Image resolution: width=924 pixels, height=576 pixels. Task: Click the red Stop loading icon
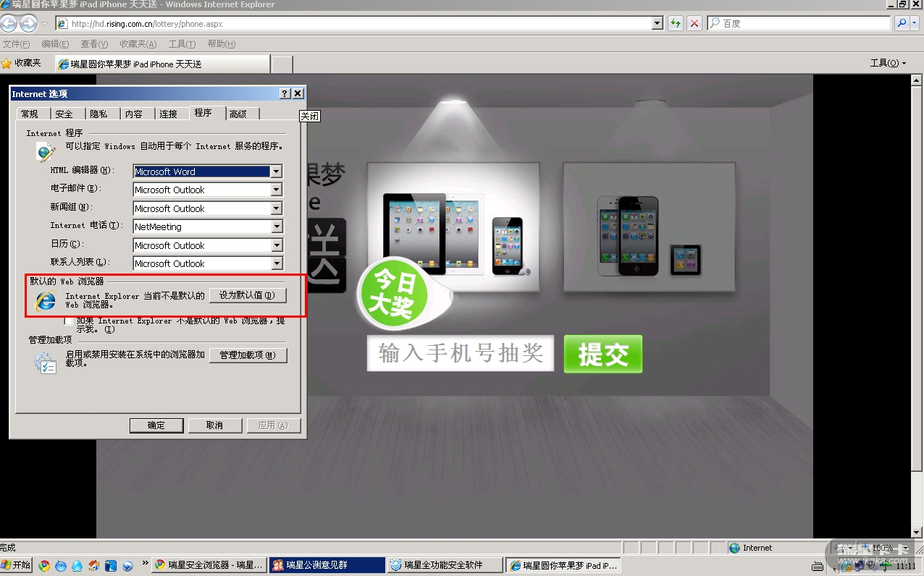click(694, 23)
